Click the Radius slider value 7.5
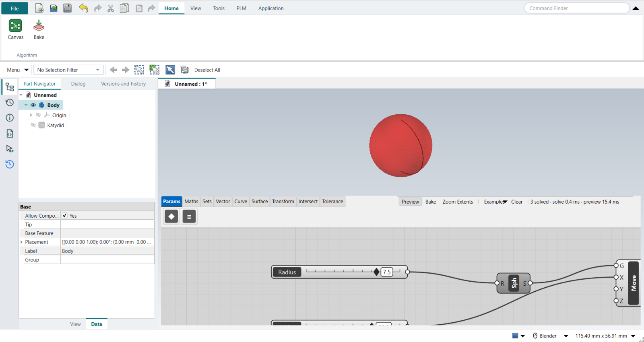The image size is (644, 342). point(387,272)
